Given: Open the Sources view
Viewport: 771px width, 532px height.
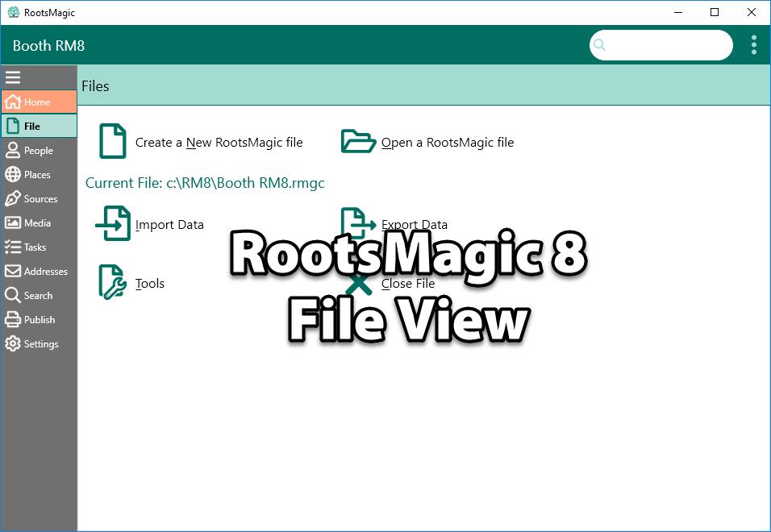Looking at the screenshot, I should [x=39, y=198].
